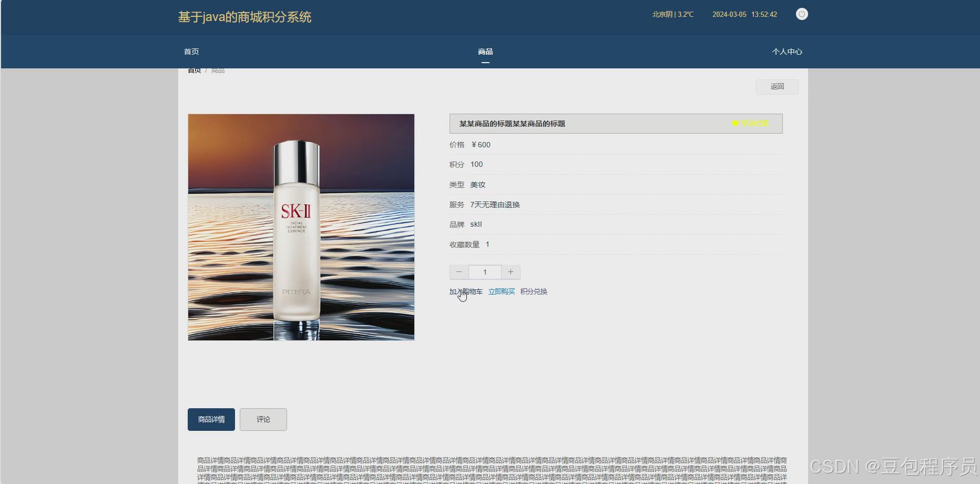The height and width of the screenshot is (484, 980).
Task: Click the power logout icon in header
Action: coord(801,14)
